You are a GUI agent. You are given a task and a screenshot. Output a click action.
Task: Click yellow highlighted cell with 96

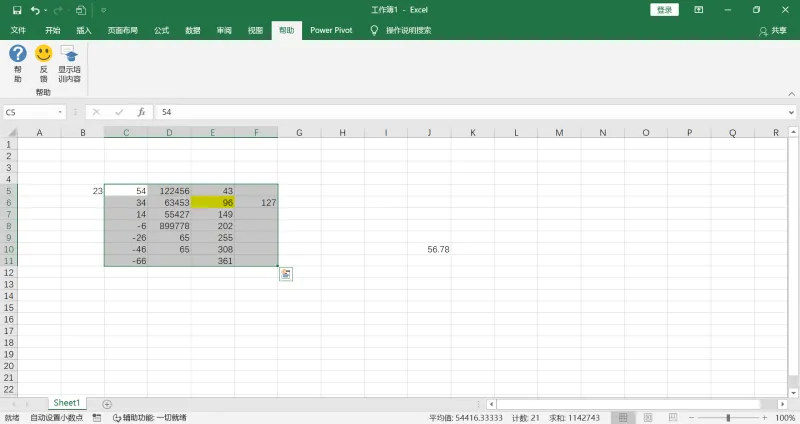click(x=213, y=203)
